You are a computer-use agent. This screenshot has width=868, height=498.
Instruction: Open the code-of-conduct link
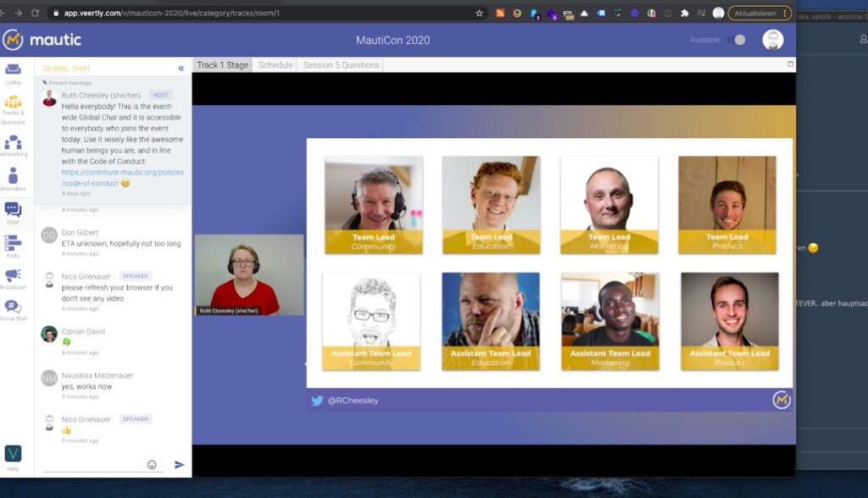point(122,178)
